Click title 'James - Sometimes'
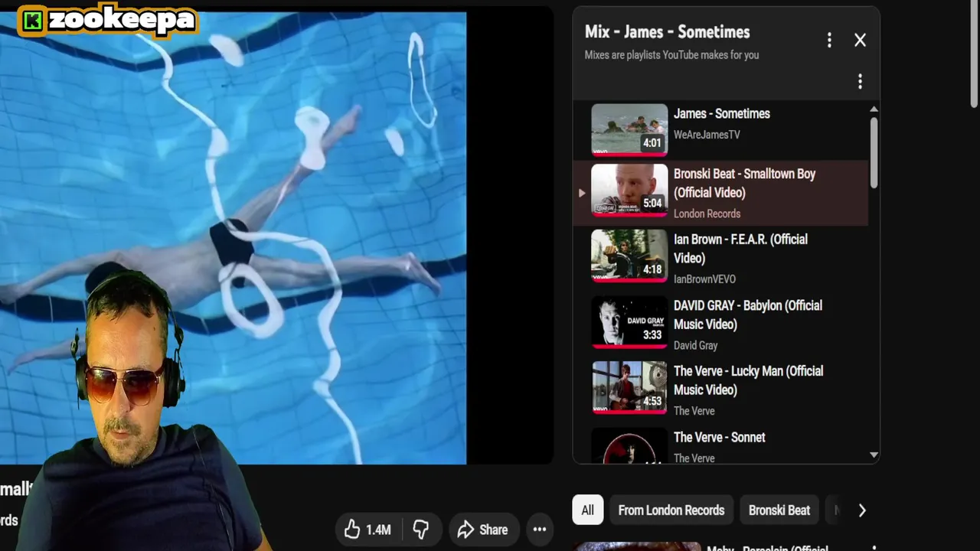The height and width of the screenshot is (551, 980). [x=722, y=114]
